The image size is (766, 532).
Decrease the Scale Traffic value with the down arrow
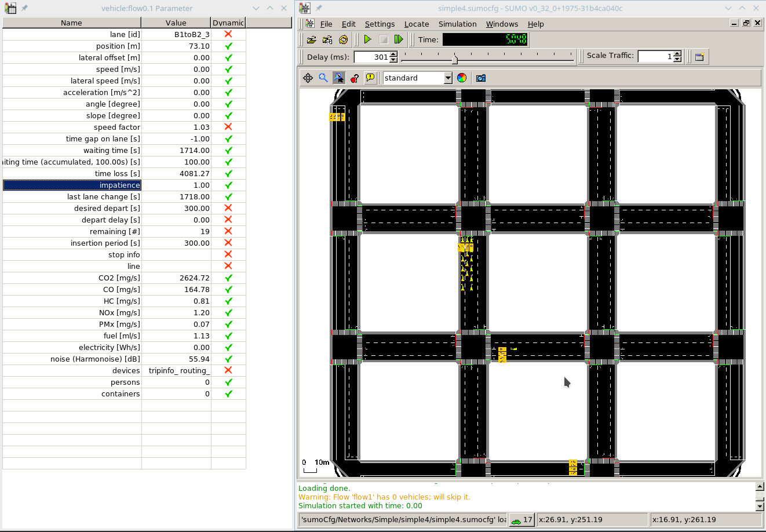click(x=677, y=60)
